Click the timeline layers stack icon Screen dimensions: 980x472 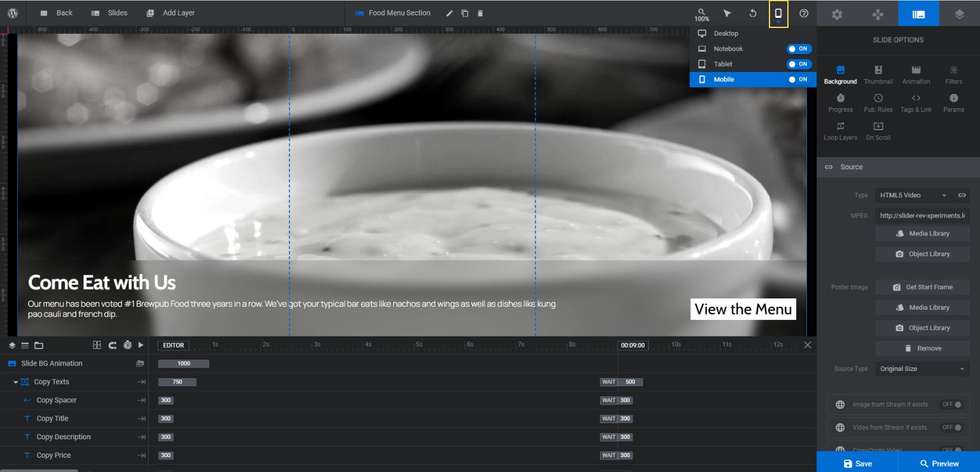coord(12,345)
